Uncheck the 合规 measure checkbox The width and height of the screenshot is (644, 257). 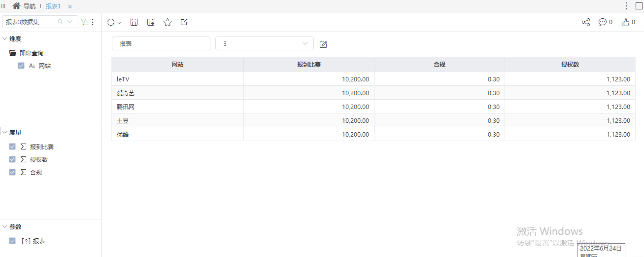[12, 172]
